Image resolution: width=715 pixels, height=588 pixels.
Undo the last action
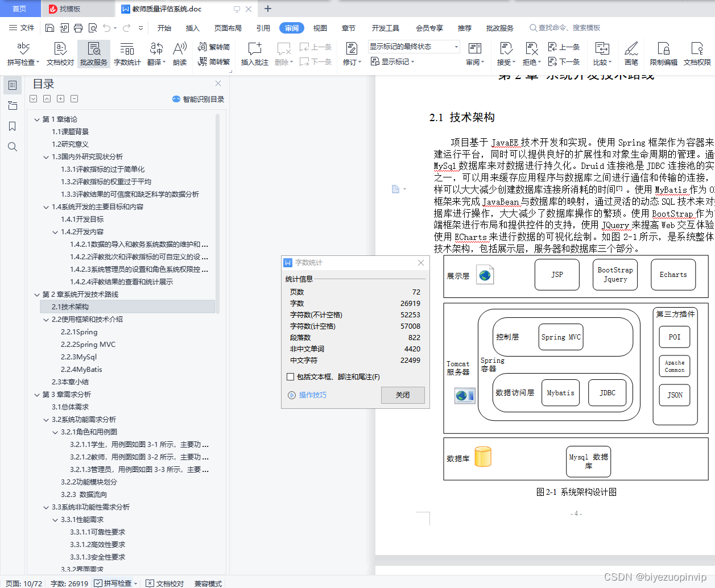click(x=106, y=28)
